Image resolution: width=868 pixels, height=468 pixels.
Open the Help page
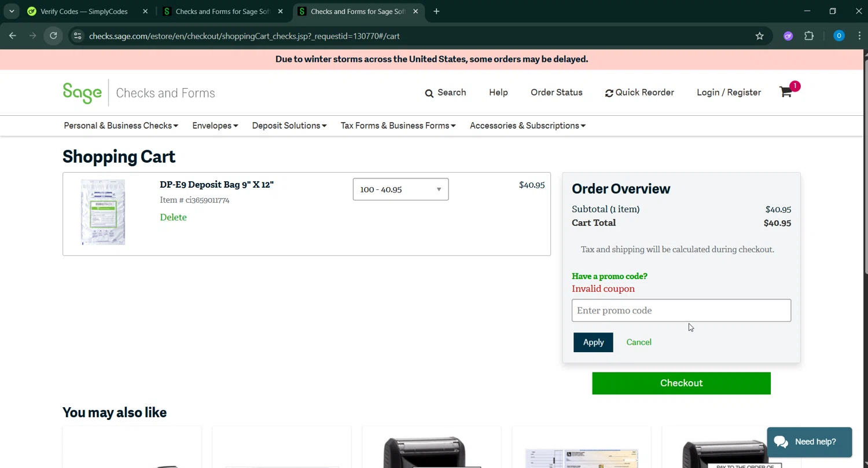tap(498, 93)
